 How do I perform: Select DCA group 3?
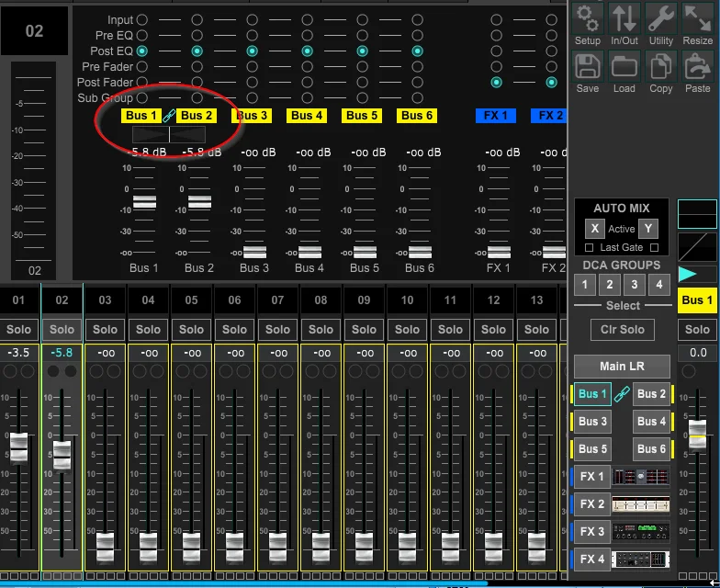[x=634, y=285]
